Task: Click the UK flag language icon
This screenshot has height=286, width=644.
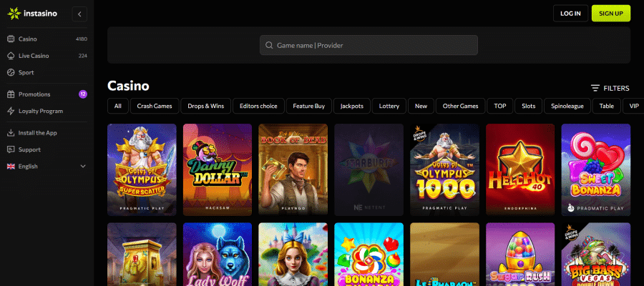Action: tap(11, 167)
